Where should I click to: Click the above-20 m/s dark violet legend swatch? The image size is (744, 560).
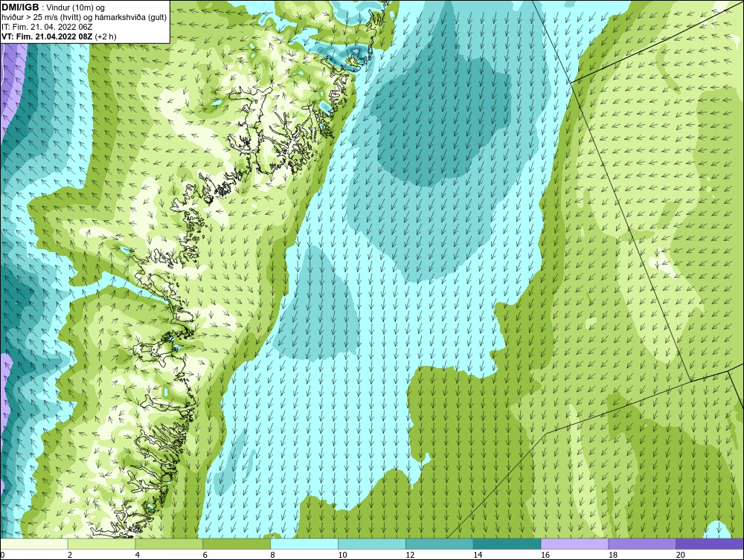(x=710, y=544)
